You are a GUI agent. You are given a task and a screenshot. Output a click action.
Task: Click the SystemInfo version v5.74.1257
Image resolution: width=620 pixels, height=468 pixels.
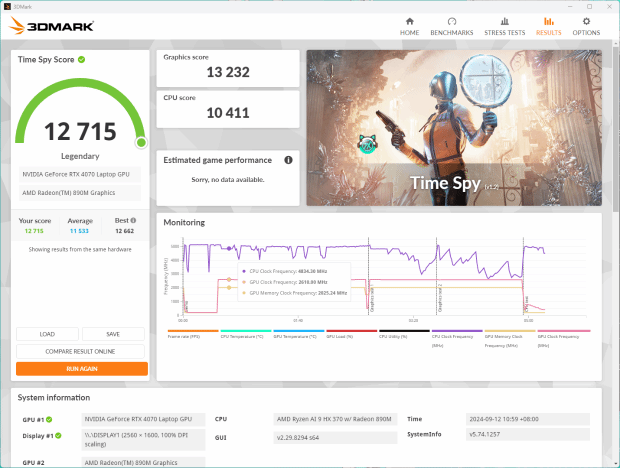(527, 434)
